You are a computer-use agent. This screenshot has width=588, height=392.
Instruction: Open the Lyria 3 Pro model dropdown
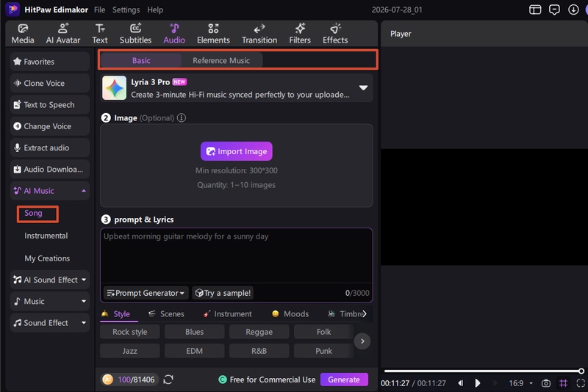point(363,87)
